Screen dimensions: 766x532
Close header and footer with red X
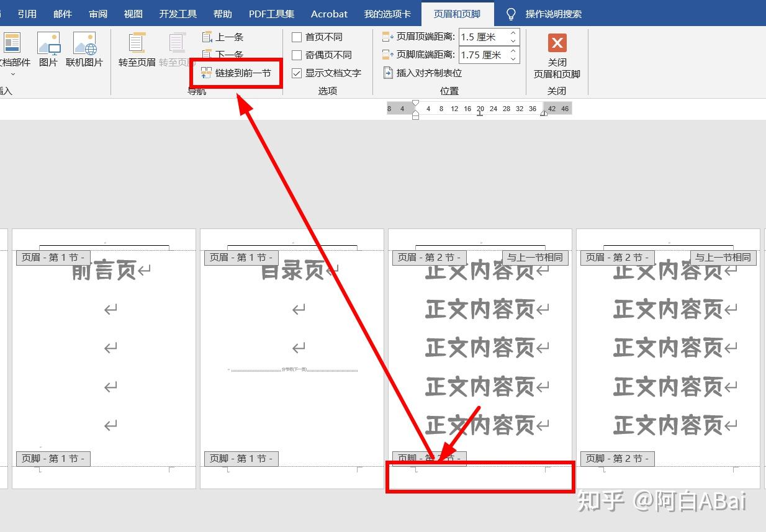557,43
